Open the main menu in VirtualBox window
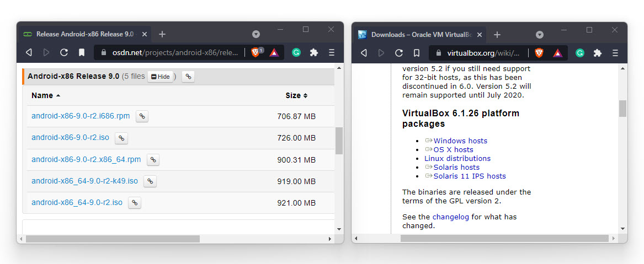Screen dimensions: 644x264 click(615, 52)
